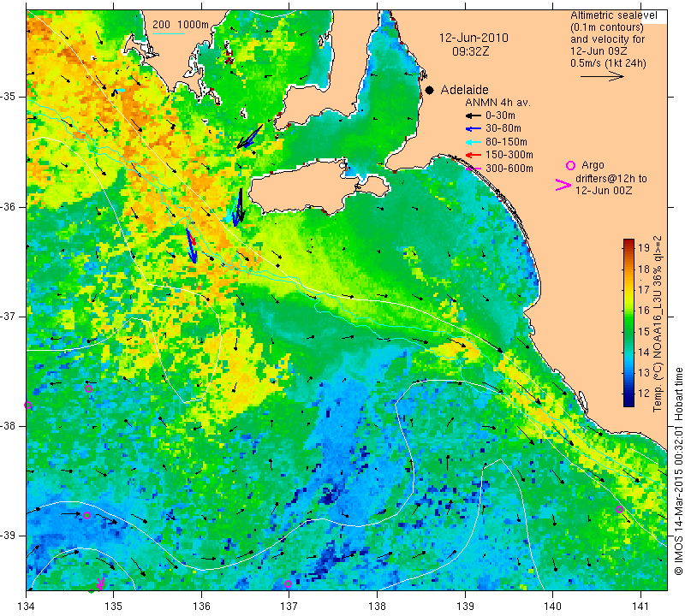
Task: Click the dark red 19° end of colorbar
Action: [628, 243]
